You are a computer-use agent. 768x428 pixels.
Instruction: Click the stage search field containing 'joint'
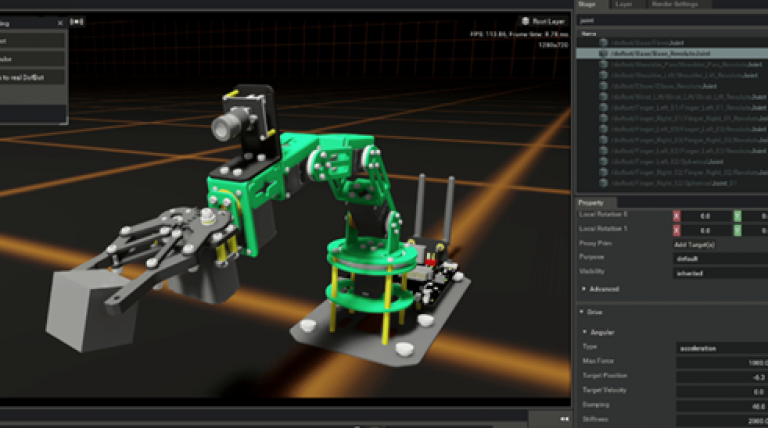point(672,21)
